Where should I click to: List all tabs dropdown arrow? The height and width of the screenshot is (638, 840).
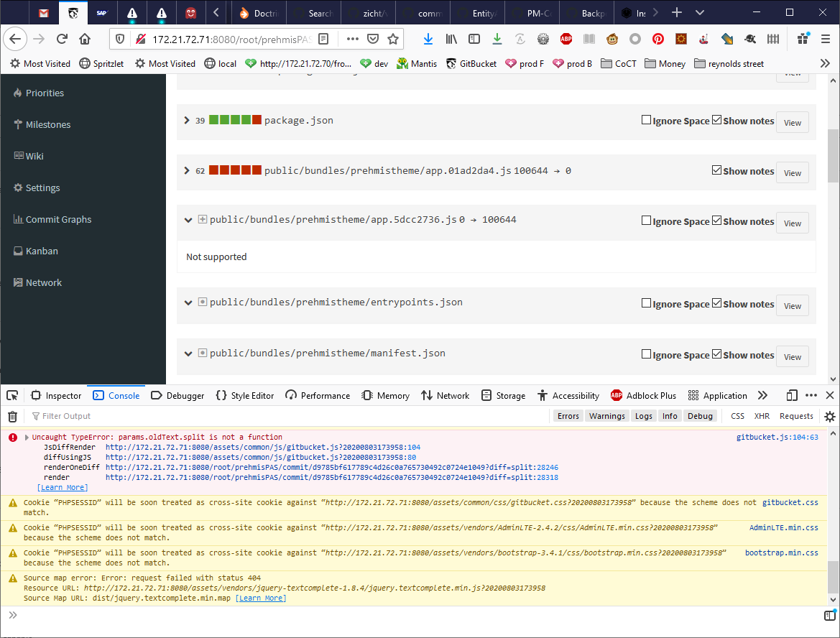pos(700,12)
